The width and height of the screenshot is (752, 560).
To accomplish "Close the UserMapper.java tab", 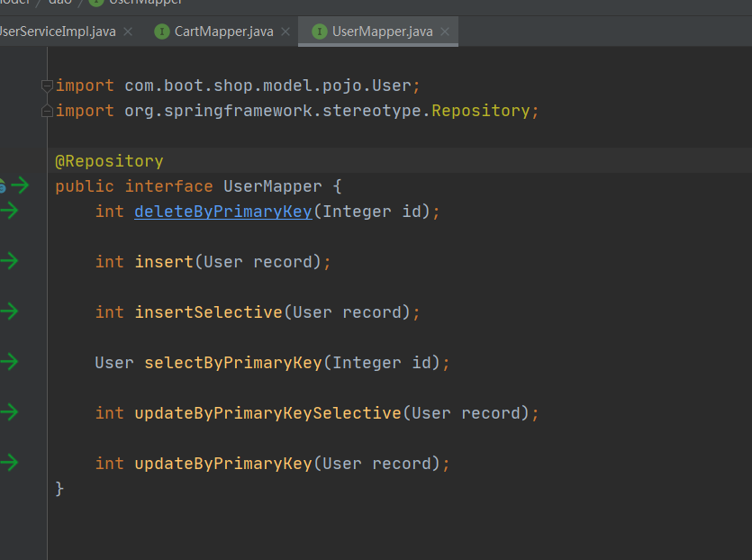I will (x=445, y=32).
